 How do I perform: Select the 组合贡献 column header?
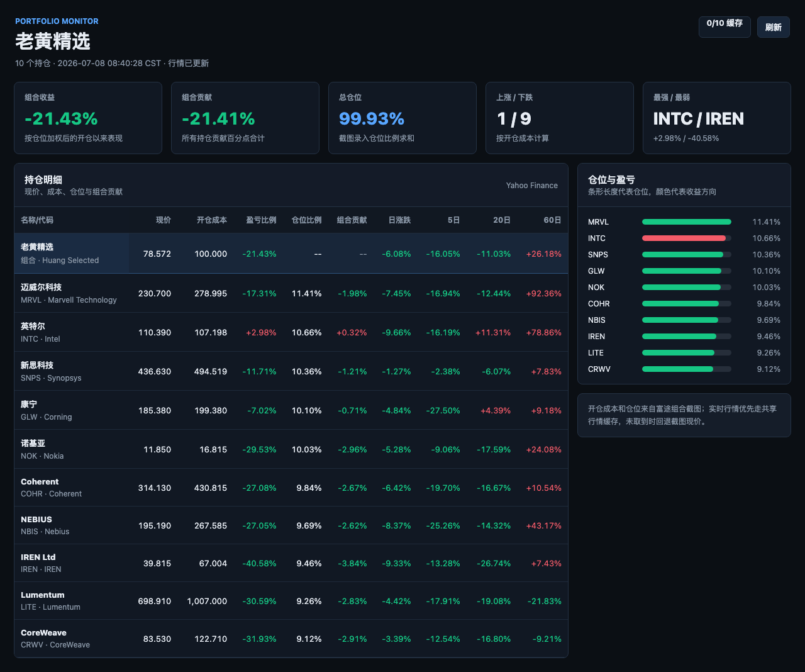click(x=352, y=220)
